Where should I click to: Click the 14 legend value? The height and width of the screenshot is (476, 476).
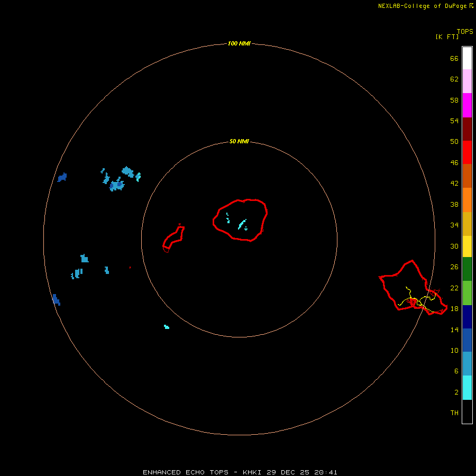pyautogui.click(x=454, y=329)
